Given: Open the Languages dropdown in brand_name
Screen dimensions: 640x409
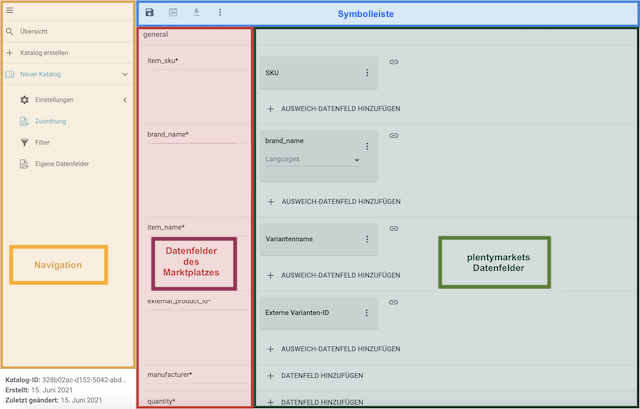Looking at the screenshot, I should click(x=313, y=159).
